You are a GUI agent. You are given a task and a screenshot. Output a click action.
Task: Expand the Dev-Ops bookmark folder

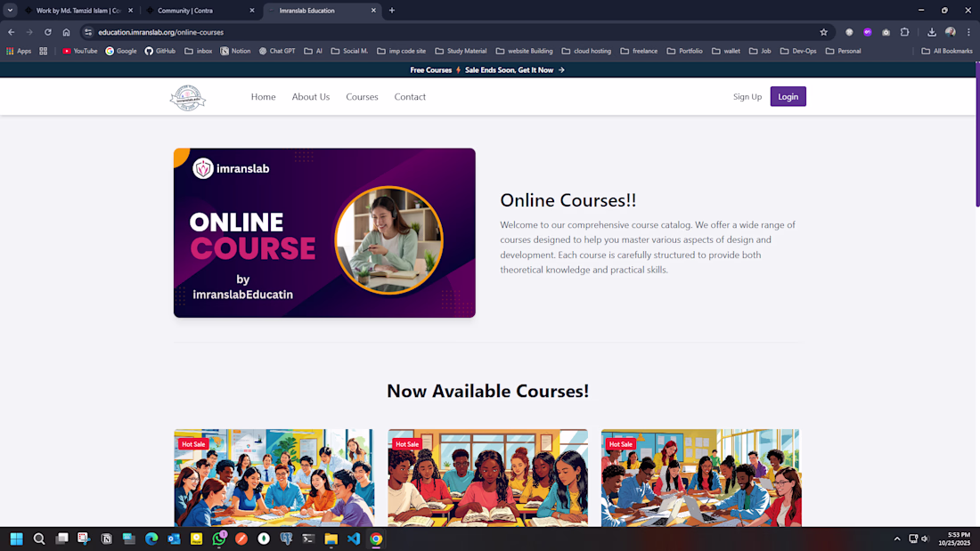798,52
